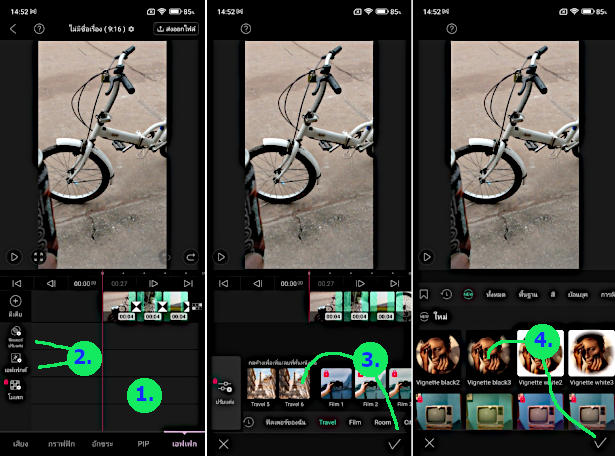Jump to timeline start in the filter screen
The height and width of the screenshot is (456, 615).
click(223, 283)
